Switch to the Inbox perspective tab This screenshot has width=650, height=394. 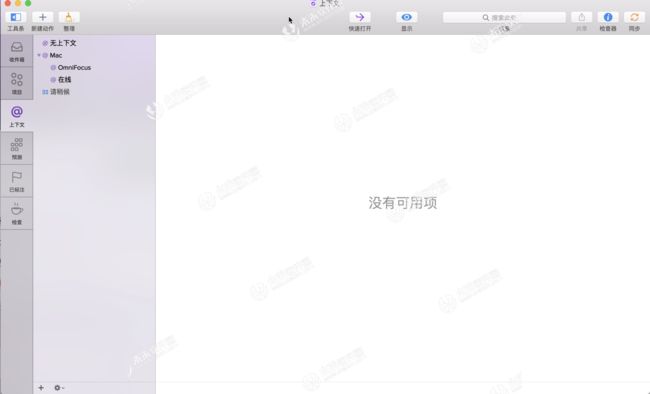(x=17, y=51)
